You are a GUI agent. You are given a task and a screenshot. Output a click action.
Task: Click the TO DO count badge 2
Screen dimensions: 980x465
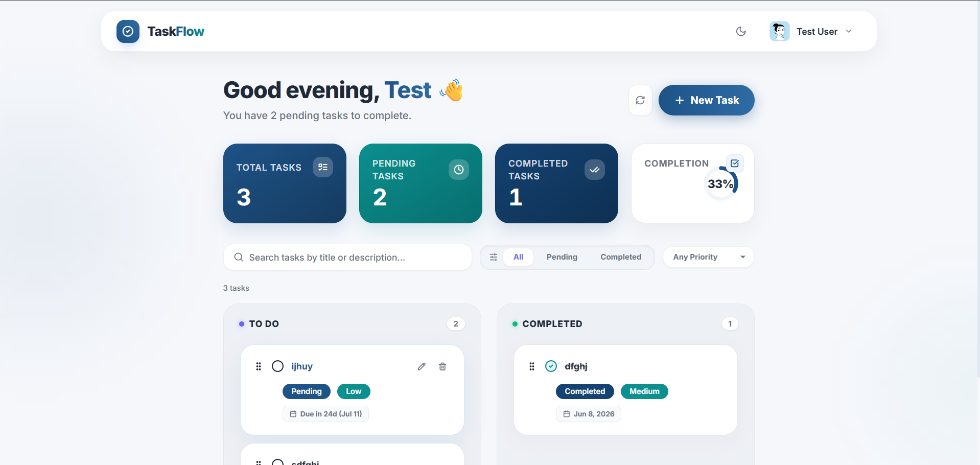456,324
